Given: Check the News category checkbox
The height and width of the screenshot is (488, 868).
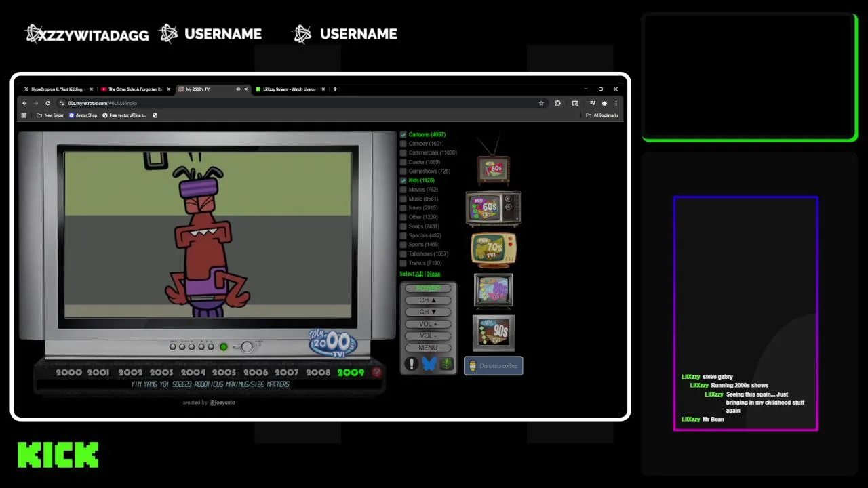Looking at the screenshot, I should tap(403, 208).
